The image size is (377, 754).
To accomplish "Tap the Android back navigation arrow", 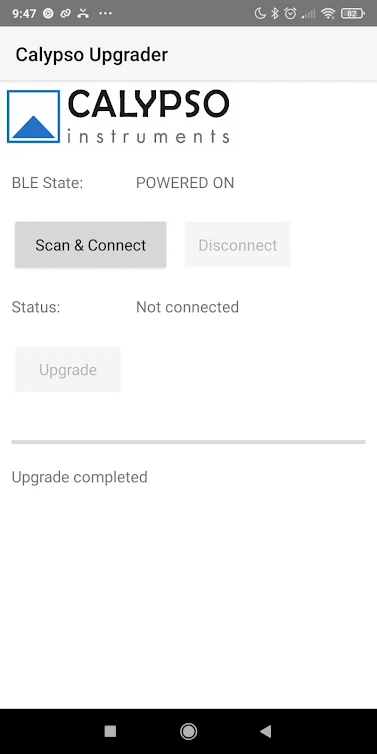I will pyautogui.click(x=265, y=731).
